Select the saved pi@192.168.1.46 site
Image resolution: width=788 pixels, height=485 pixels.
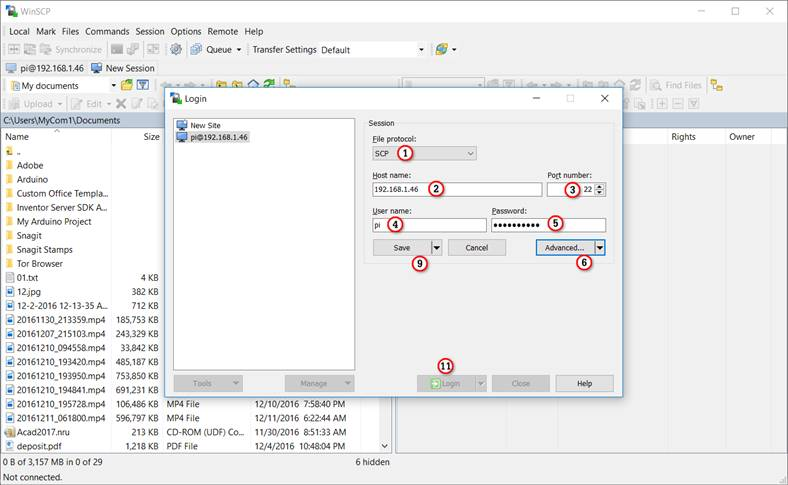pyautogui.click(x=213, y=137)
